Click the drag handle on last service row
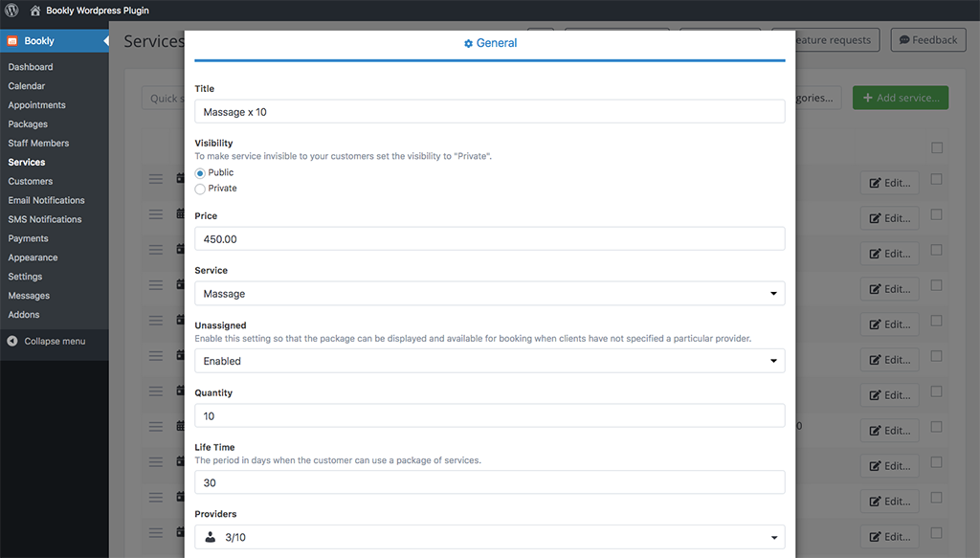 pyautogui.click(x=156, y=533)
